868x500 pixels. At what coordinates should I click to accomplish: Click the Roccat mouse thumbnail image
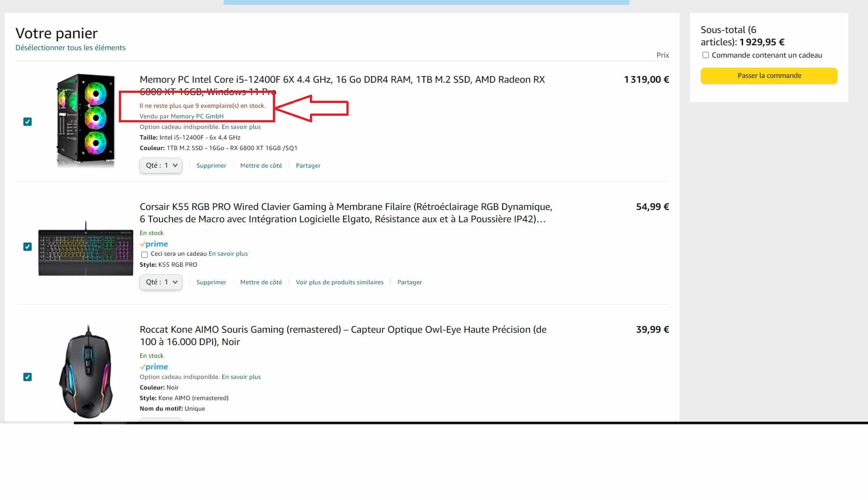86,372
